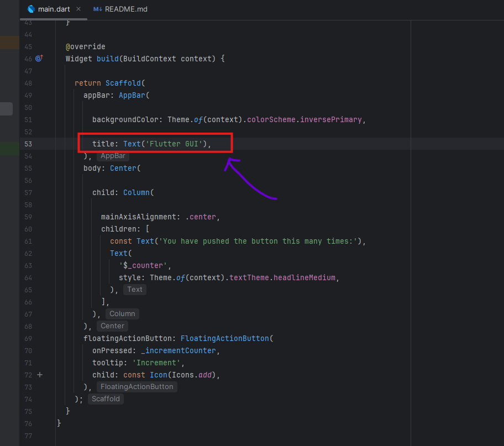Image resolution: width=504 pixels, height=446 pixels.
Task: Switch to the README.md tab
Action: (x=125, y=9)
